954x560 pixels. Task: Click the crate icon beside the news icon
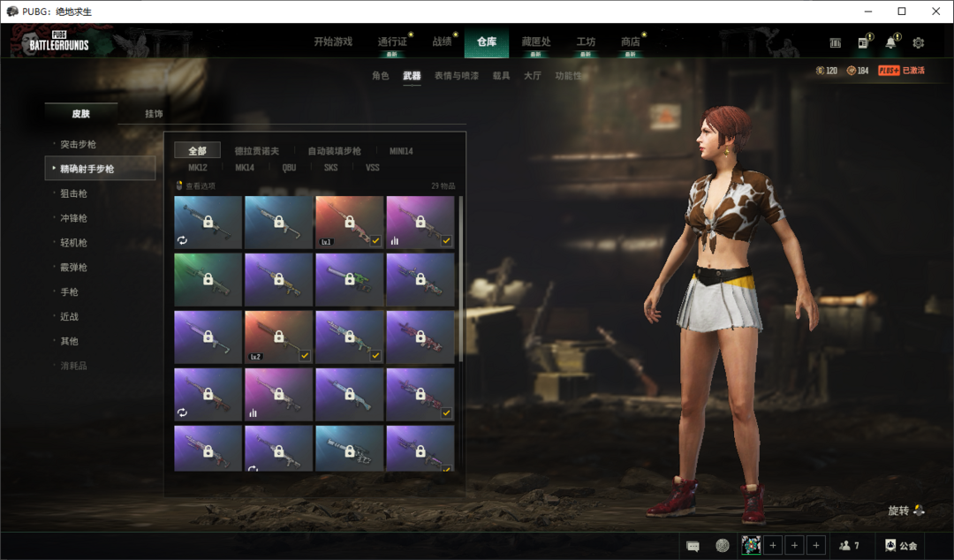pyautogui.click(x=836, y=42)
